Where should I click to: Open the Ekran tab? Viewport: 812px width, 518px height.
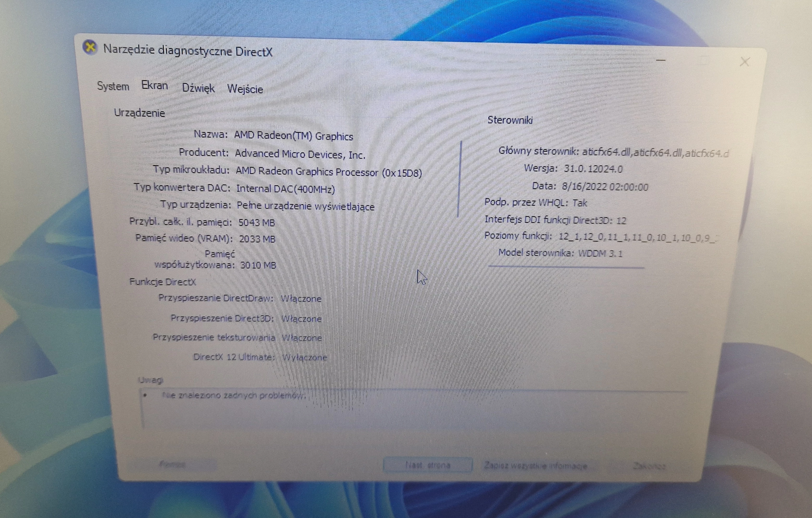pos(155,85)
